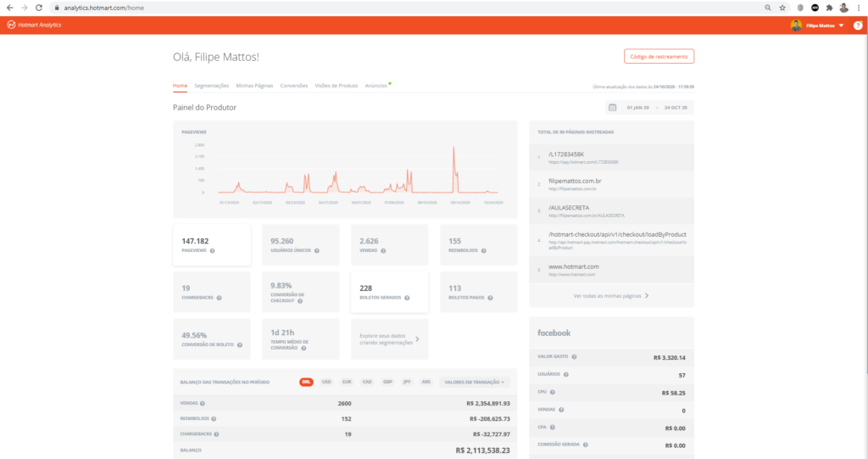Reload the page with the refresh icon
Screen dimensions: 868x459
(39, 8)
